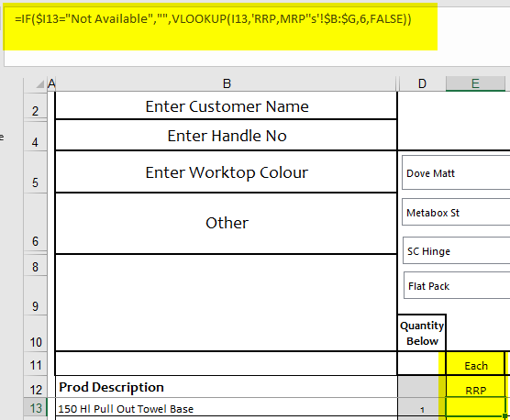
Task: Click inside the formula bar text
Action: pyautogui.click(x=213, y=19)
